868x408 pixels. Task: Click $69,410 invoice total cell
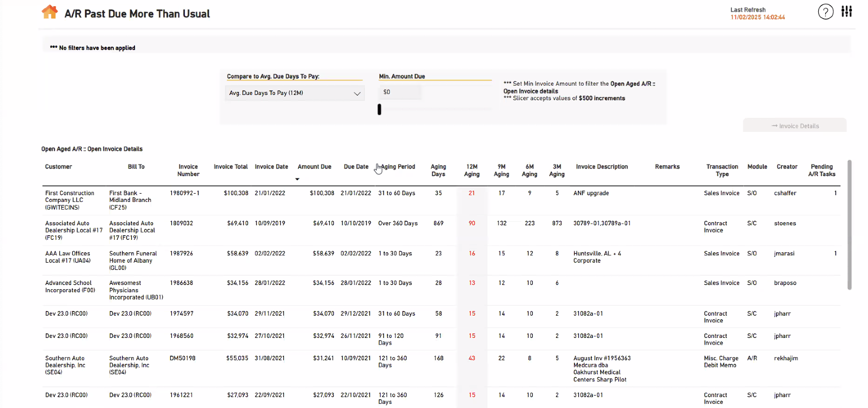click(x=238, y=223)
